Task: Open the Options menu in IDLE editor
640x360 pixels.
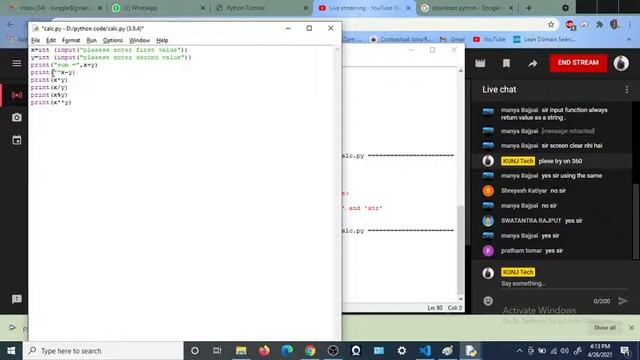Action: (x=113, y=40)
